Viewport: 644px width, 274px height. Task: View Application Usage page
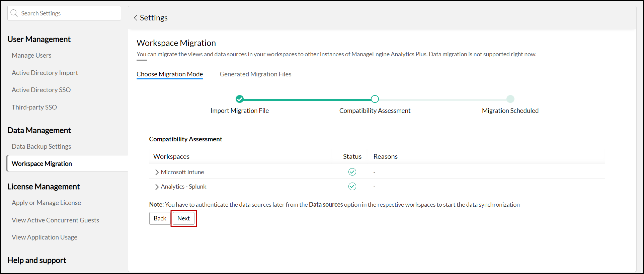[x=45, y=237]
